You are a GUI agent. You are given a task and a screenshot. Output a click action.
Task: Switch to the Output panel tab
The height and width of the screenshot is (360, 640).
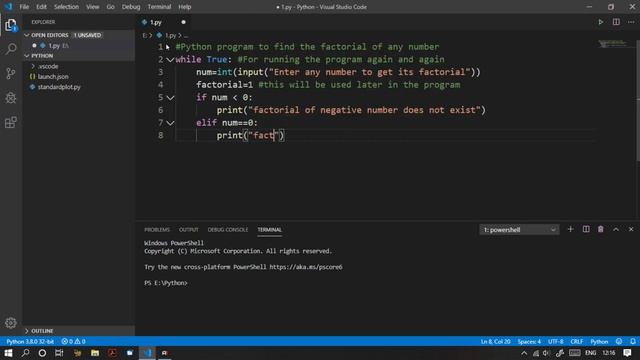click(x=189, y=230)
